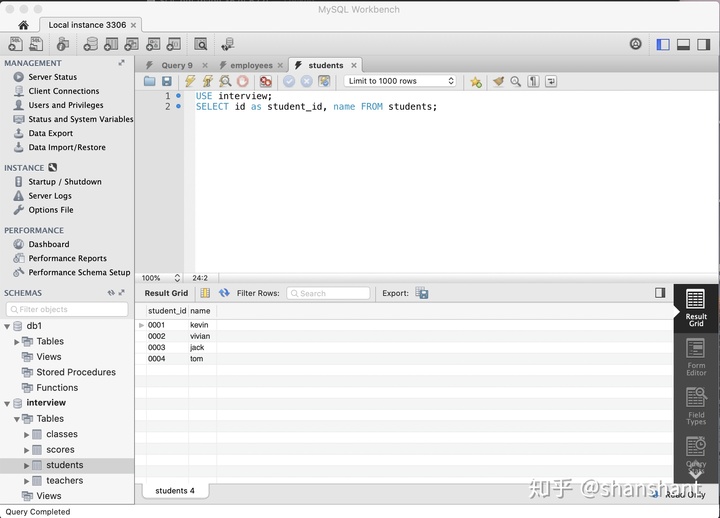720x518 pixels.
Task: Select the students table in schema tree
Action: pyautogui.click(x=67, y=465)
